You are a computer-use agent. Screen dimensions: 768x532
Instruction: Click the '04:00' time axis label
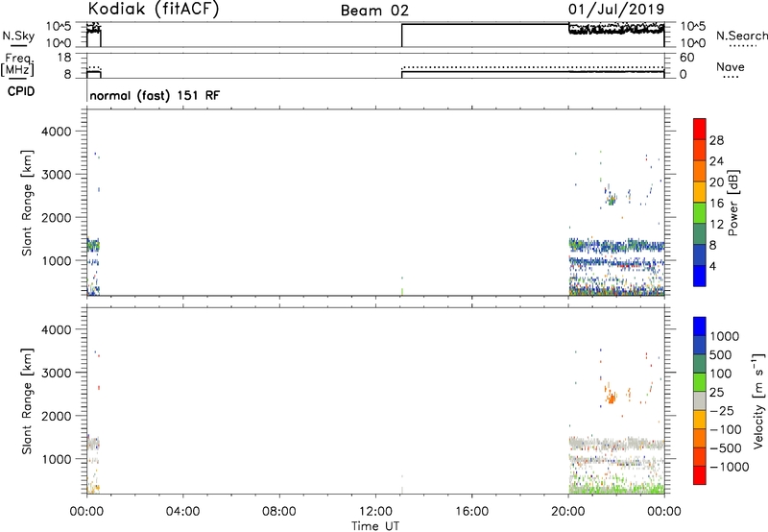182,512
